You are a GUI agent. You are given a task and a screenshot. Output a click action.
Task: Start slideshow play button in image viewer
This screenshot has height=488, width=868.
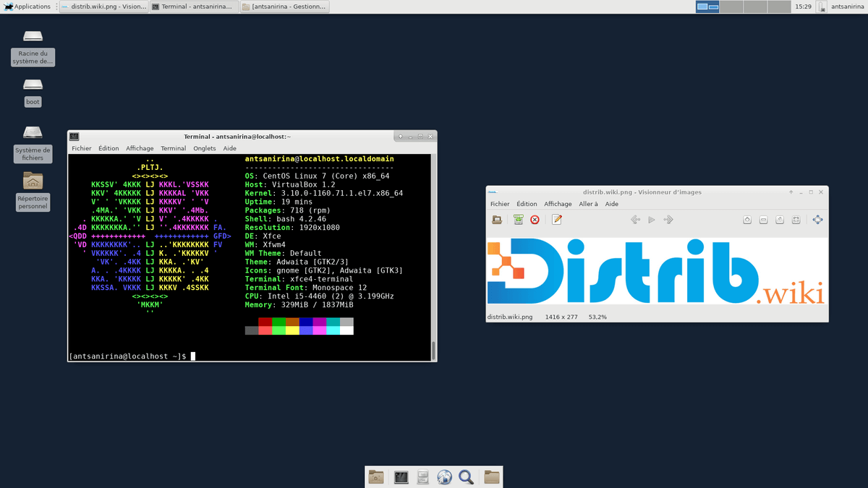click(652, 220)
